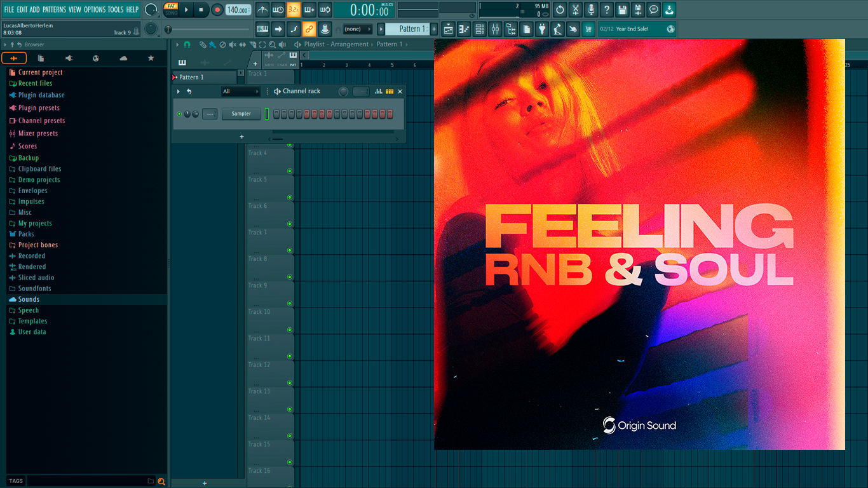868x488 pixels.
Task: Select the Sampler channel green selector
Action: click(x=268, y=114)
